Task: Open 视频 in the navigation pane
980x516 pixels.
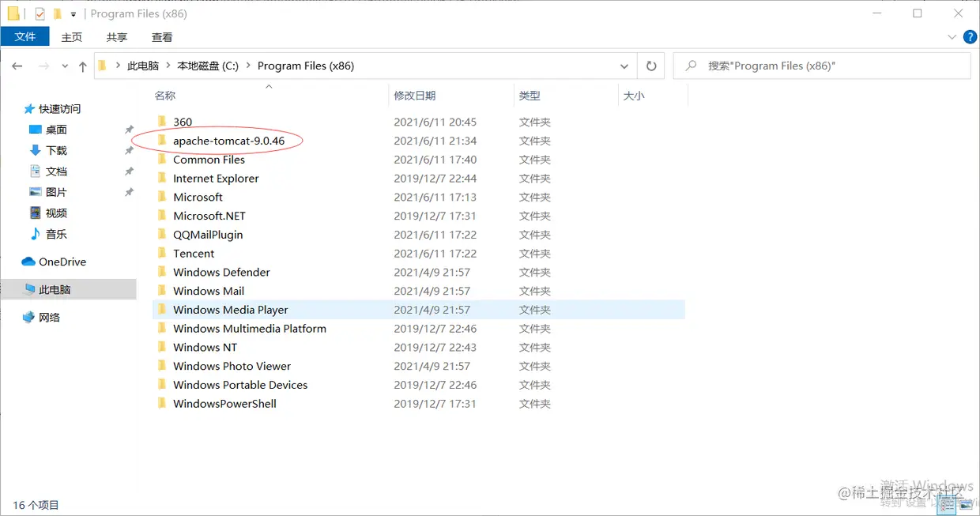Action: pyautogui.click(x=56, y=213)
